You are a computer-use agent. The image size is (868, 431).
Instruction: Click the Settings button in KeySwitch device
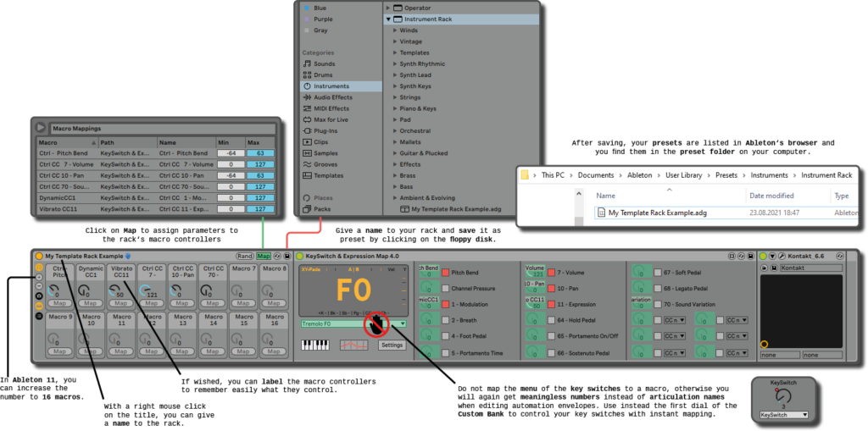[x=392, y=345]
